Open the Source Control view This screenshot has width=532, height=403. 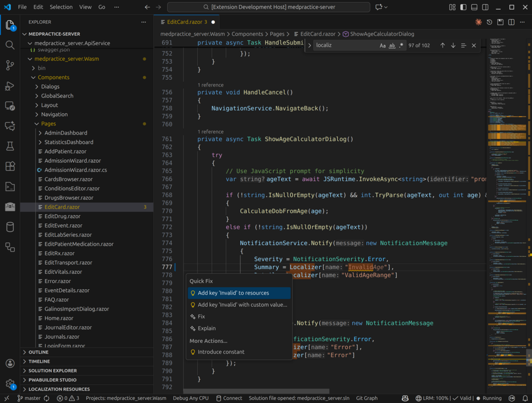pos(10,65)
